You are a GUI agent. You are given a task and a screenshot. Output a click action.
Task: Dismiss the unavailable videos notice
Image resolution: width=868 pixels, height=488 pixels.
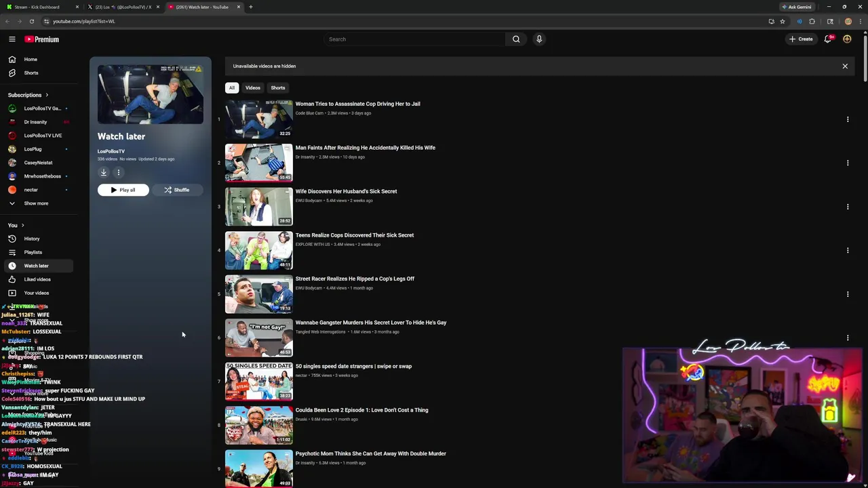845,66
